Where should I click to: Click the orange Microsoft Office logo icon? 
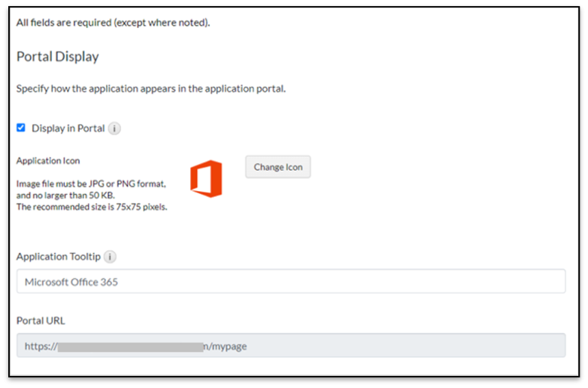tap(206, 178)
